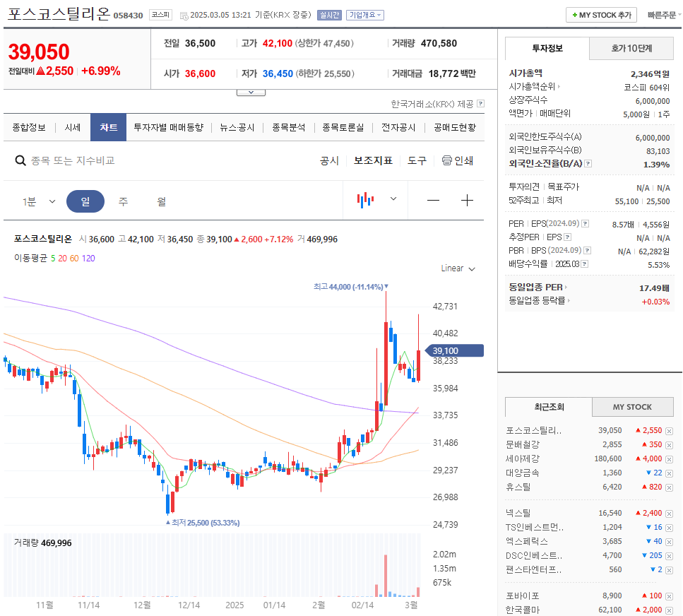Viewport: 683px width, 616px height.
Task: Click the 공시 chart option
Action: (x=329, y=161)
